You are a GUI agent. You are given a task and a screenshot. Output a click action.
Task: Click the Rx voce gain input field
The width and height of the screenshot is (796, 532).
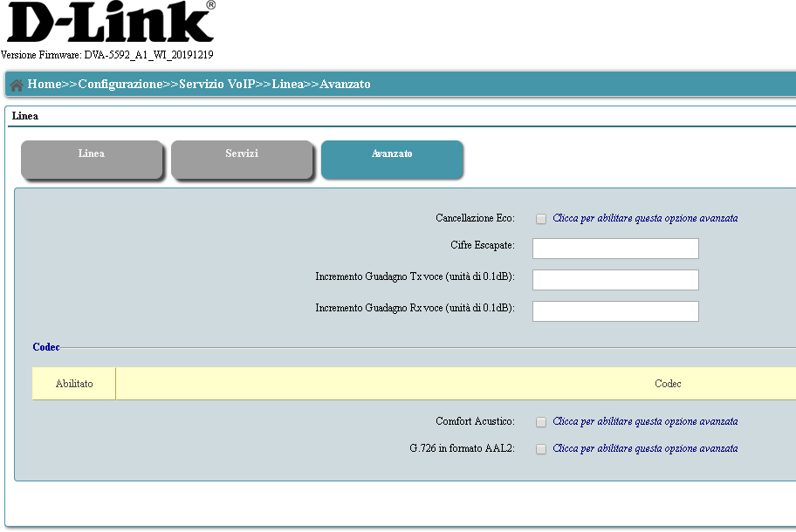point(615,311)
